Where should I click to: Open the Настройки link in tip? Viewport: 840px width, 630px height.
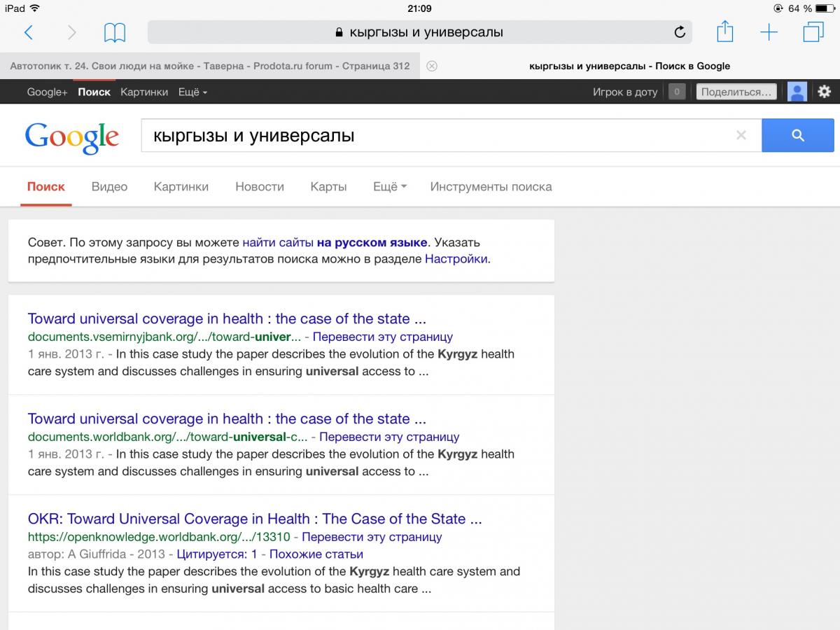coord(456,259)
